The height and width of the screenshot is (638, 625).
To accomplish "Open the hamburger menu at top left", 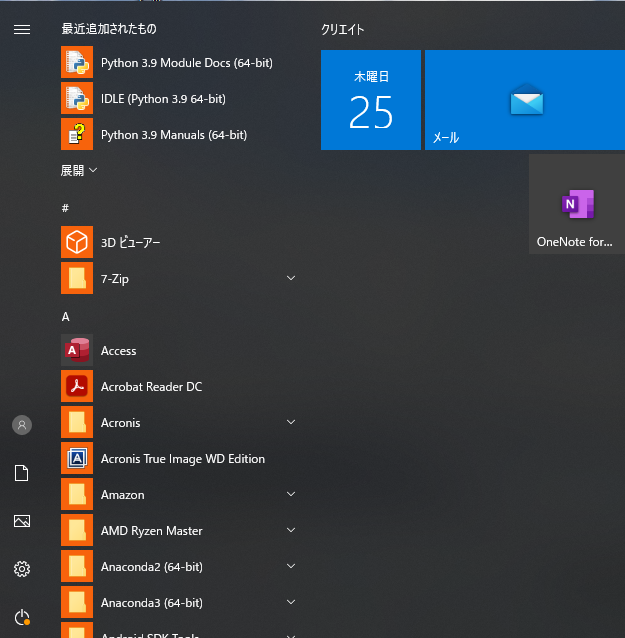I will click(x=22, y=30).
